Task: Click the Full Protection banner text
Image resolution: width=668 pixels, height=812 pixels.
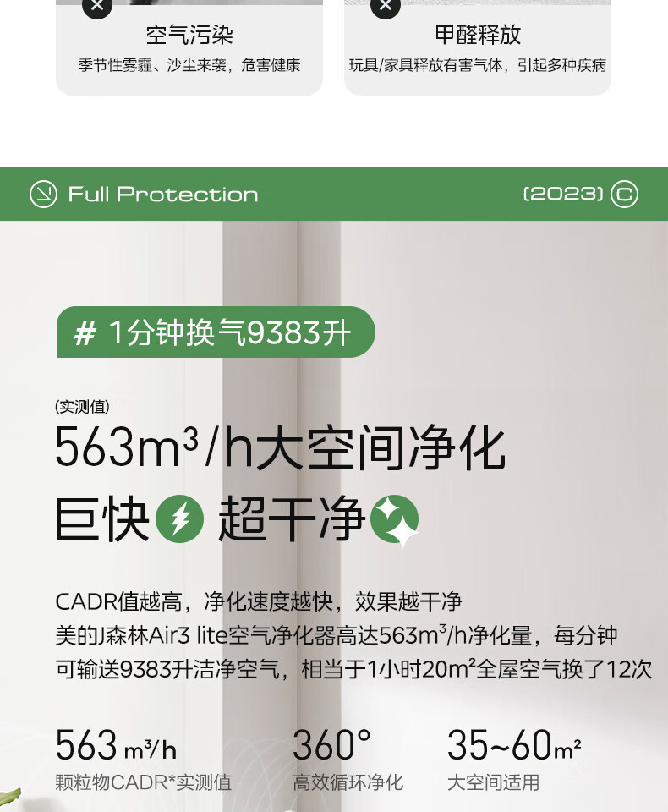Action: (163, 195)
